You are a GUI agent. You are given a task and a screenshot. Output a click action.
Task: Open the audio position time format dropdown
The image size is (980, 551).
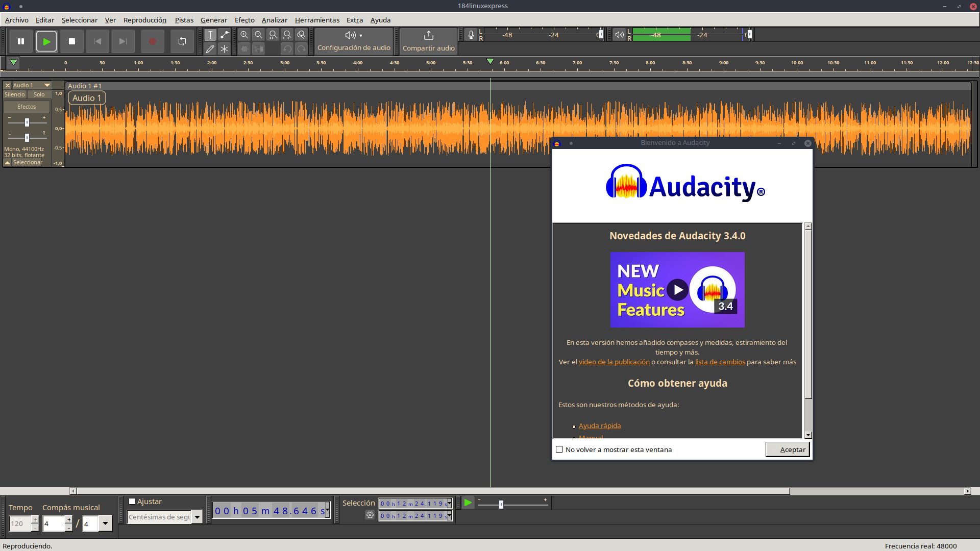coord(327,510)
